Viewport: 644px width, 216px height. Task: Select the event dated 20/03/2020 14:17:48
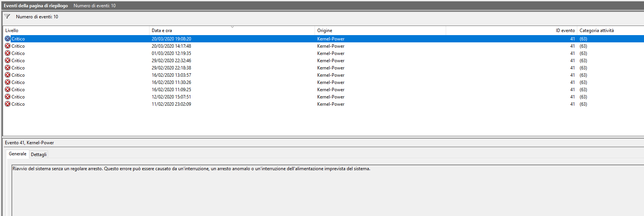[x=323, y=46]
